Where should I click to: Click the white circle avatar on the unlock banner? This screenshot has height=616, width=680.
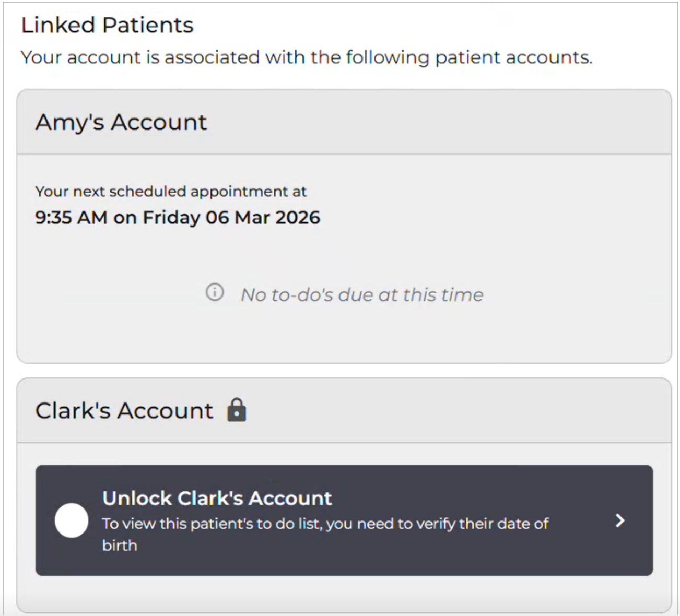(72, 520)
